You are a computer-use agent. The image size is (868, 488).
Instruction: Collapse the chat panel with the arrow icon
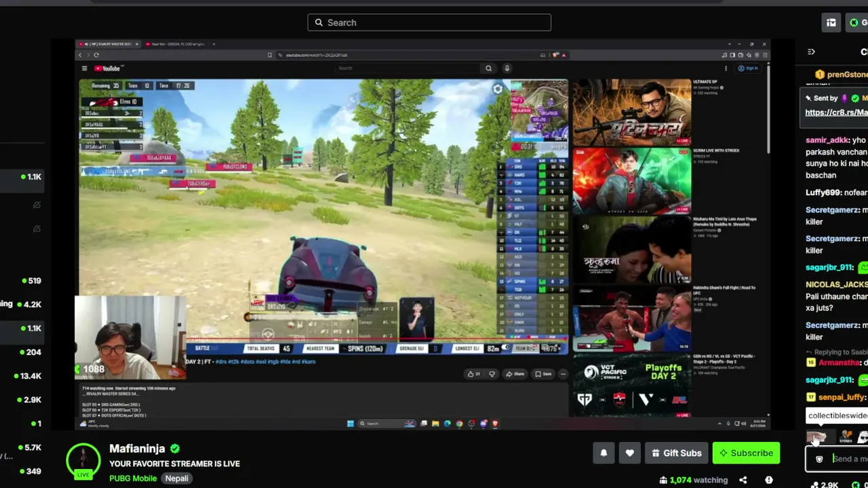811,52
